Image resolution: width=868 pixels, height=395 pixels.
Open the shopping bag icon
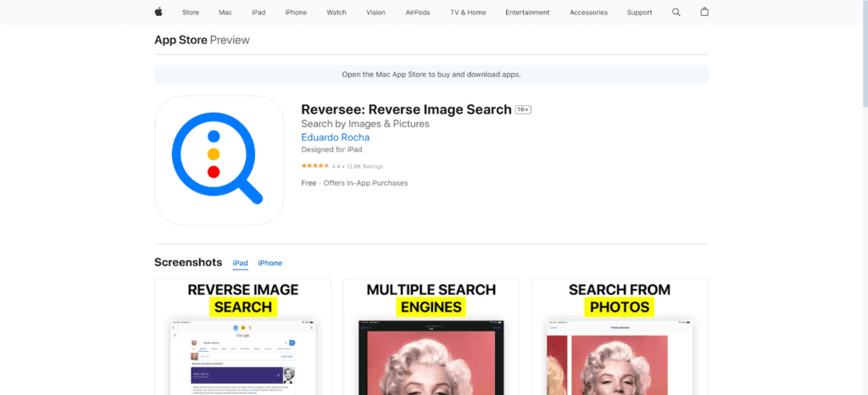704,12
